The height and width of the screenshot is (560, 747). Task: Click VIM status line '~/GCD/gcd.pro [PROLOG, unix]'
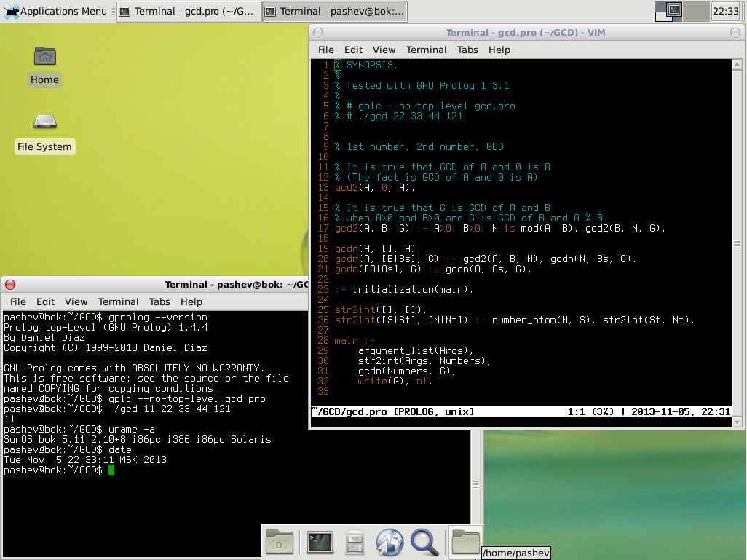click(x=393, y=411)
